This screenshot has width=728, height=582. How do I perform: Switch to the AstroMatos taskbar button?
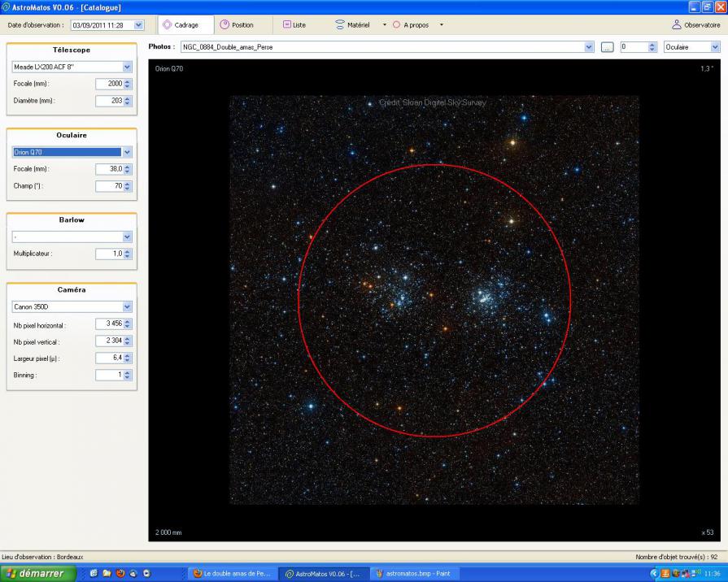(324, 574)
